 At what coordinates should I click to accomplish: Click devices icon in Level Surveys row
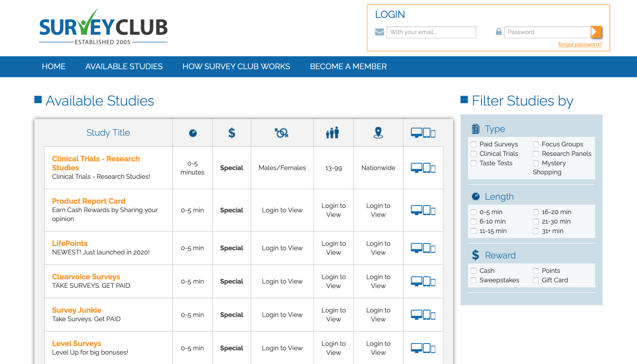[x=423, y=348]
